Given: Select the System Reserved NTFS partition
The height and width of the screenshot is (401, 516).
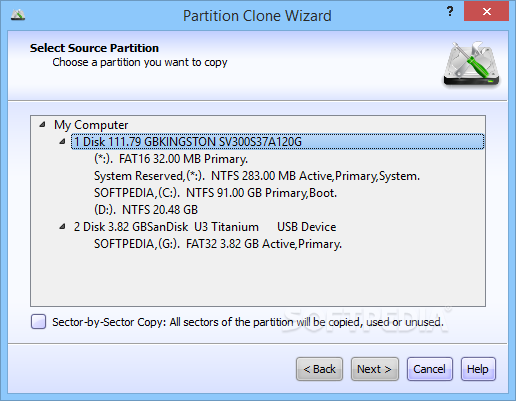Looking at the screenshot, I should (257, 176).
